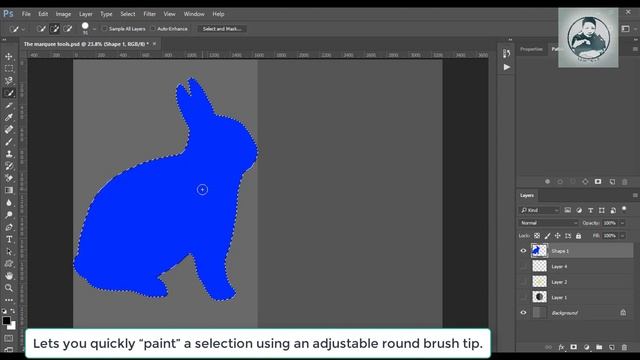Image resolution: width=640 pixels, height=360 pixels.
Task: Click the brush size preview circle
Action: 85,26
